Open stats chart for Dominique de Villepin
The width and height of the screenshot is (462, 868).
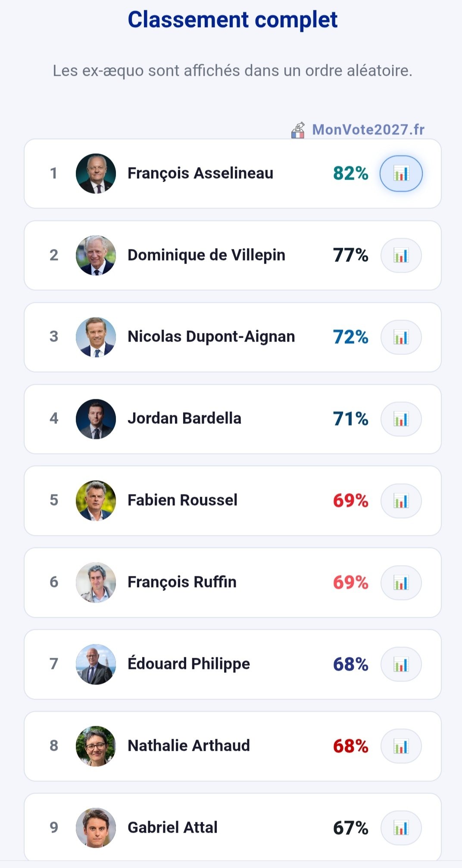(x=401, y=255)
